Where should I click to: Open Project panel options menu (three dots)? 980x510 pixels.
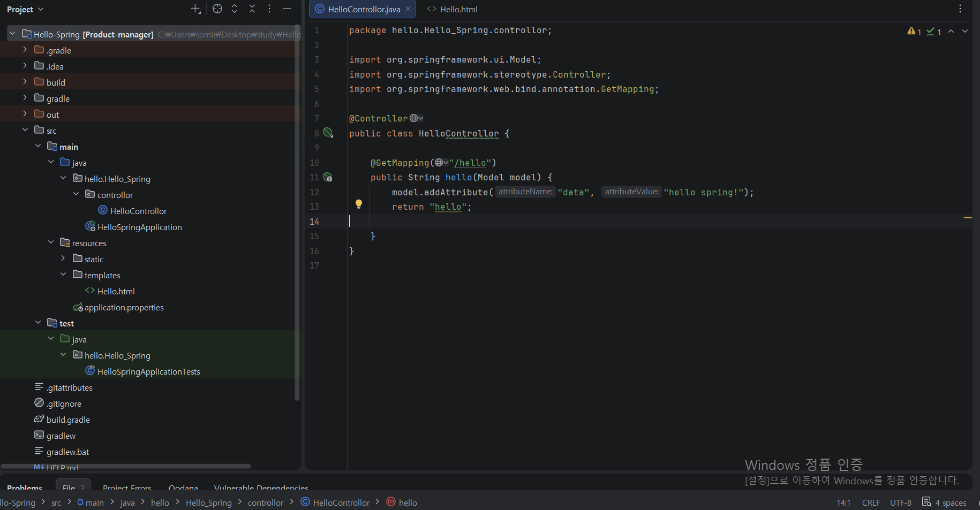269,9
